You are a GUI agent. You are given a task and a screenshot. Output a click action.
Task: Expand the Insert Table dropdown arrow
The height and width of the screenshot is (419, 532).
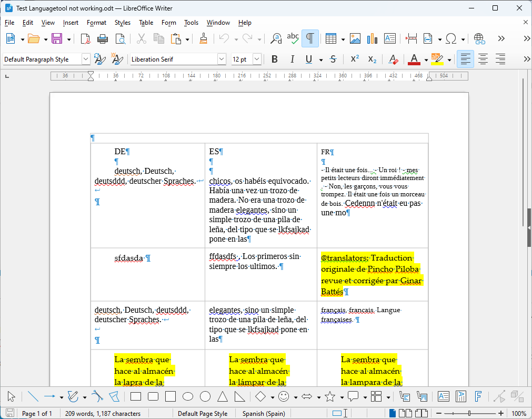[343, 39]
